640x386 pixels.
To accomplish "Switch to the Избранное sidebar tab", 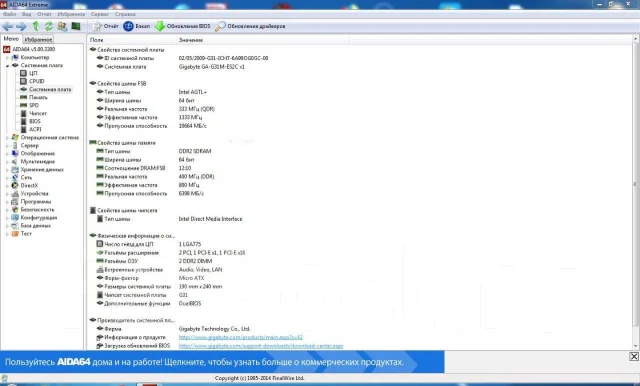I will click(x=38, y=39).
